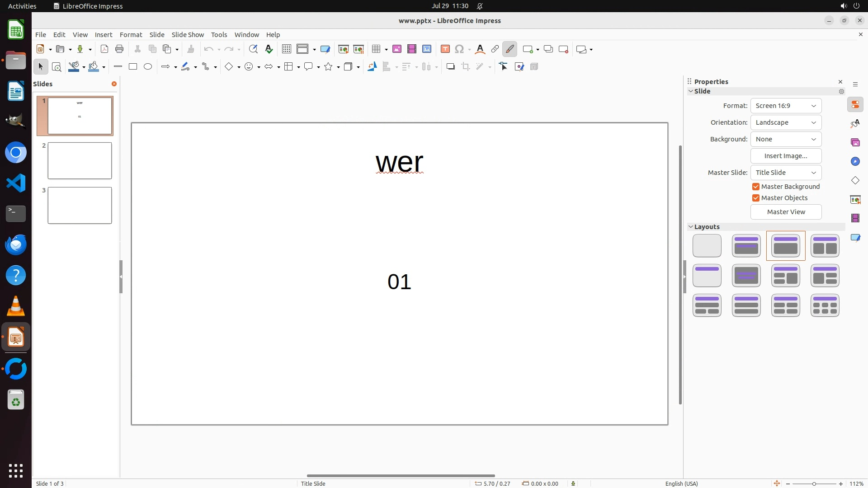Click the Insert Image... button
This screenshot has width=868, height=488.
(x=786, y=156)
